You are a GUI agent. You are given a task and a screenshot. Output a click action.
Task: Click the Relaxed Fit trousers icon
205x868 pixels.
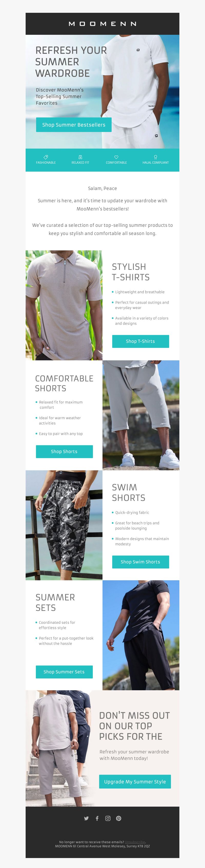[80, 157]
